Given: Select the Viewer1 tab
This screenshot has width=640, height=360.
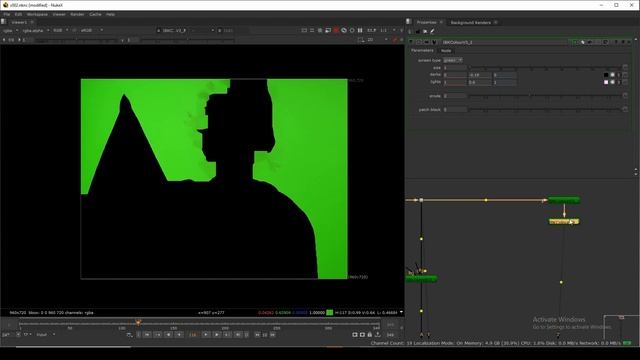Looking at the screenshot, I should (19, 22).
